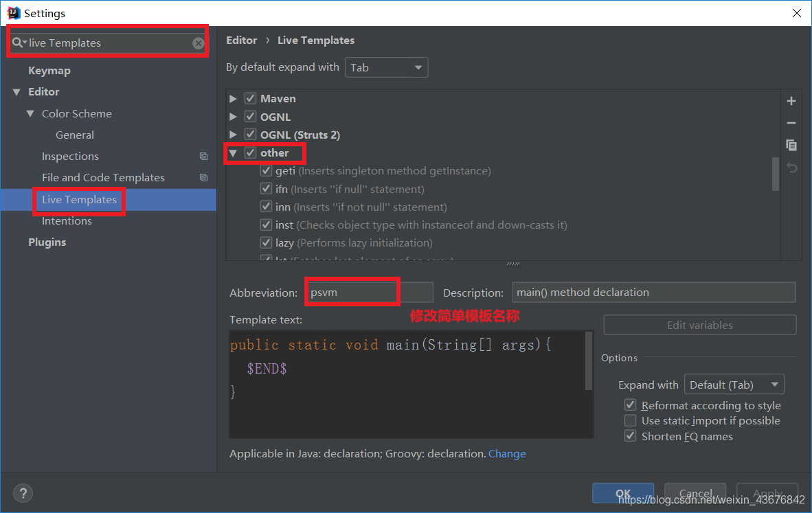Uncheck the lazy template checkbox
The width and height of the screenshot is (812, 513).
[266, 242]
